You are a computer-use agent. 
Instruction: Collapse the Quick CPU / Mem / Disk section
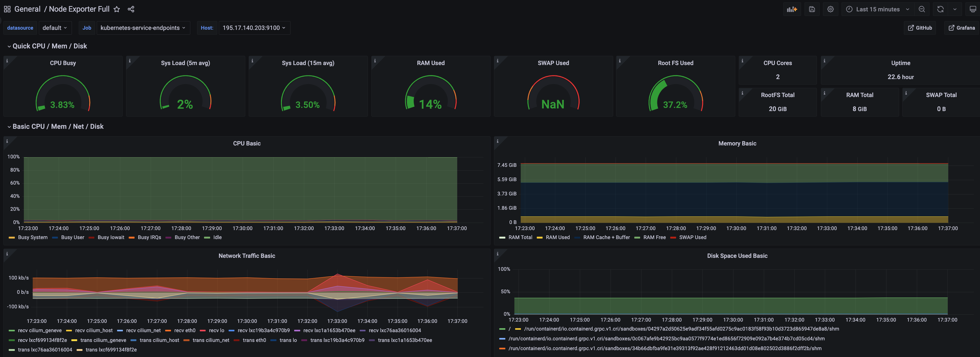[x=49, y=46]
